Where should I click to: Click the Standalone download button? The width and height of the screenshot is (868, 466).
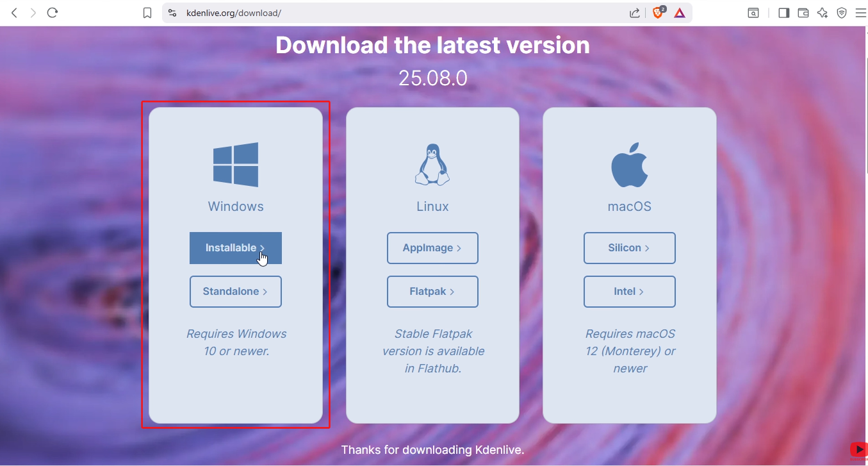click(x=236, y=292)
